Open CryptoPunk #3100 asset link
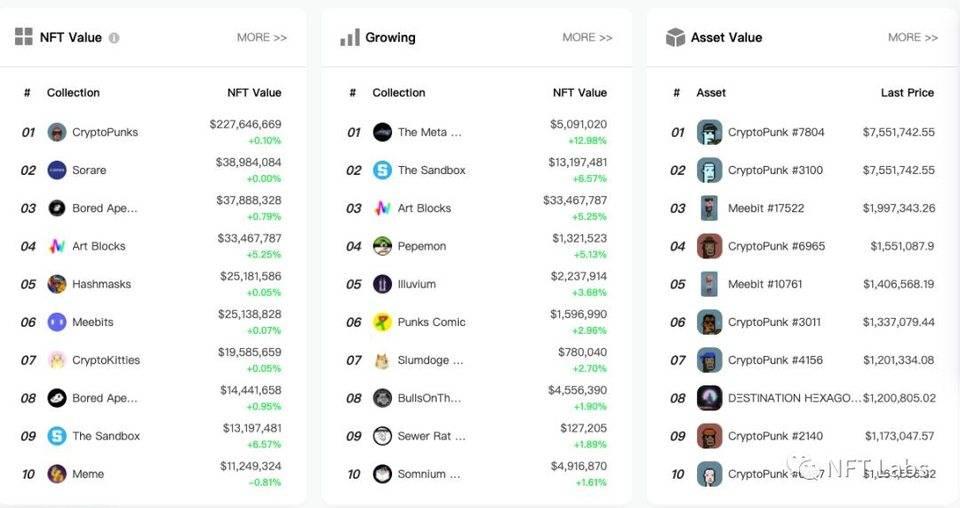 775,170
